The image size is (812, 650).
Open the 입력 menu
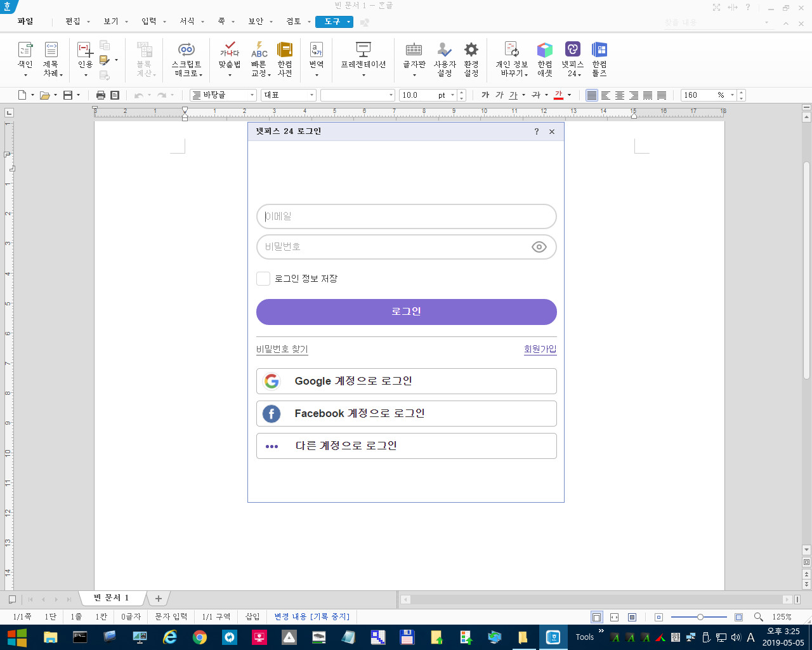point(149,22)
